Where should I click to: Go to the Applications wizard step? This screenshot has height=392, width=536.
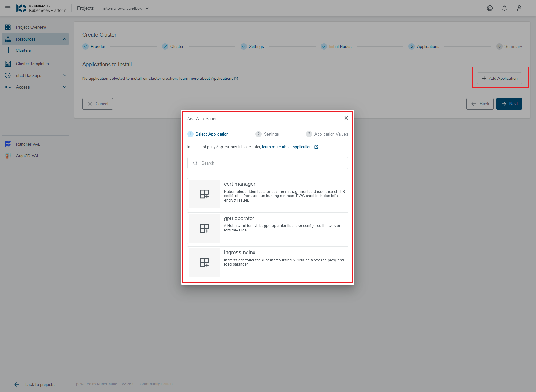pyautogui.click(x=424, y=46)
